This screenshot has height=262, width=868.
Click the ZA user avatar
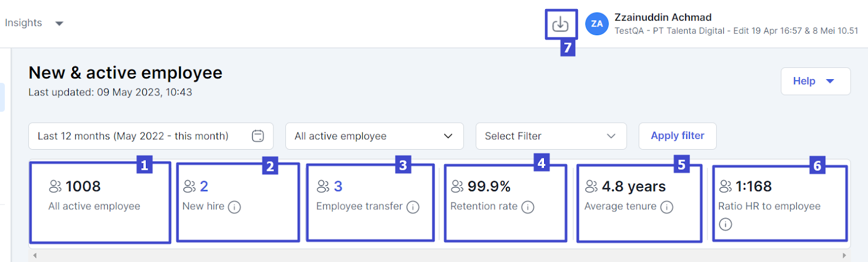click(597, 24)
